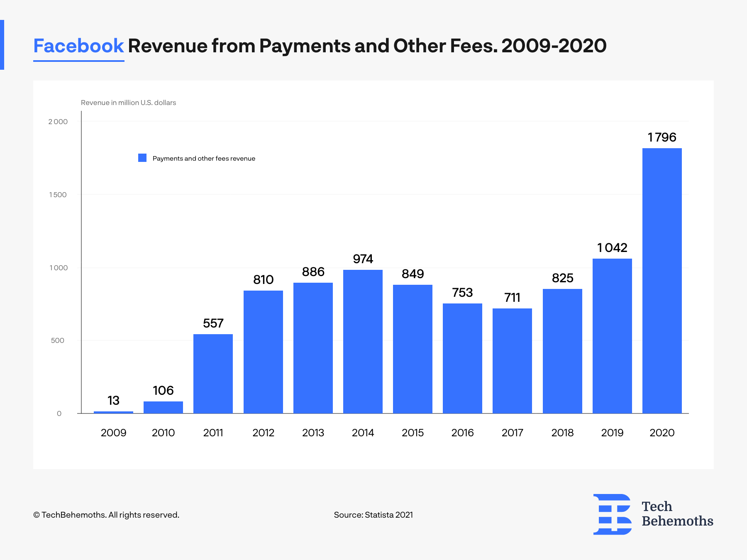The width and height of the screenshot is (747, 560).
Task: Click the 'Tech Behemoths' brand name text
Action: 677,514
